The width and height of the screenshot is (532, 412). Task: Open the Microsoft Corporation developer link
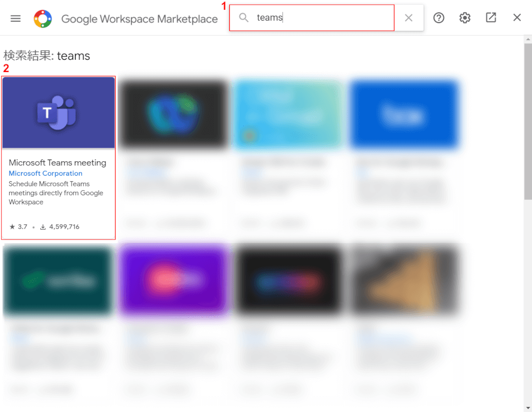pos(45,173)
